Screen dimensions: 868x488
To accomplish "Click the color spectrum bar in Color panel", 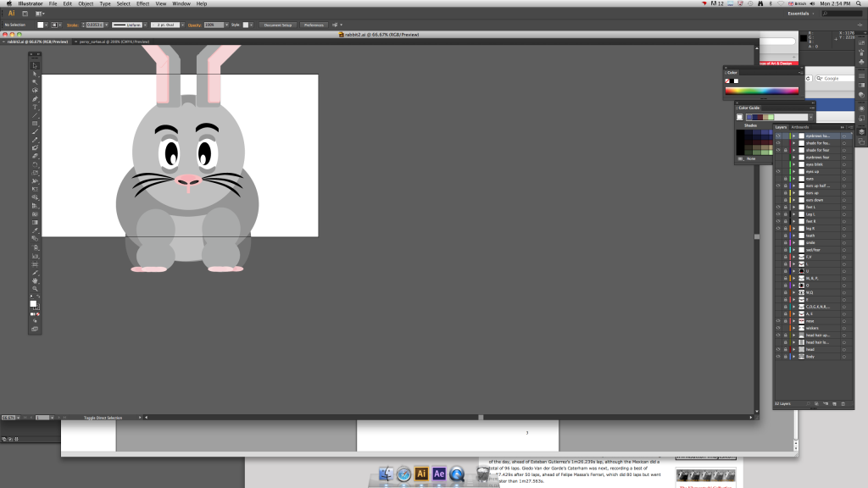I will pos(762,91).
